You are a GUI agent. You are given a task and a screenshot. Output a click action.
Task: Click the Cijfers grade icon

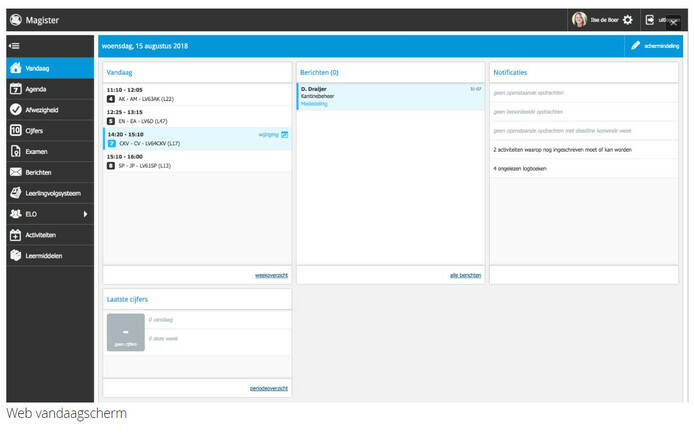[x=15, y=131]
